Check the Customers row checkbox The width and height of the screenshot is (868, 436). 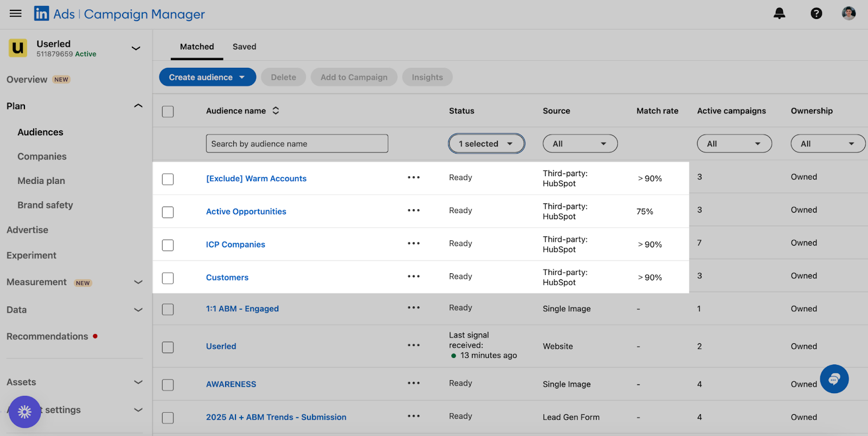(168, 278)
